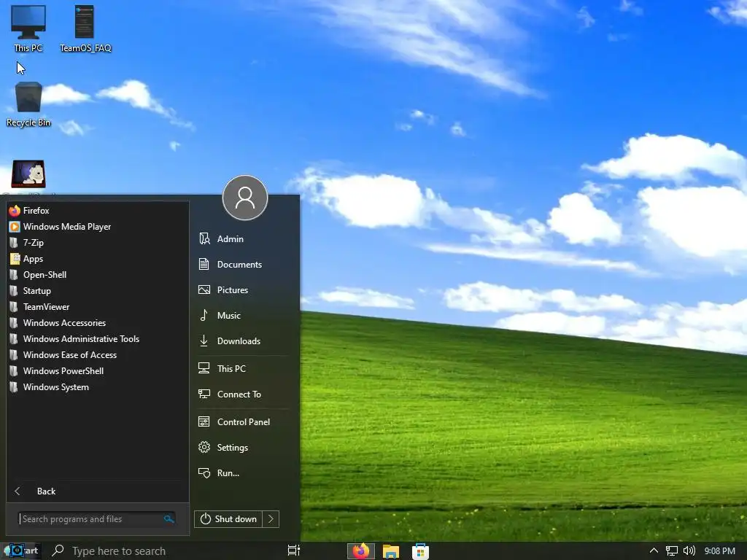Go Back to the main Start menu
This screenshot has height=560, width=747.
click(x=98, y=491)
